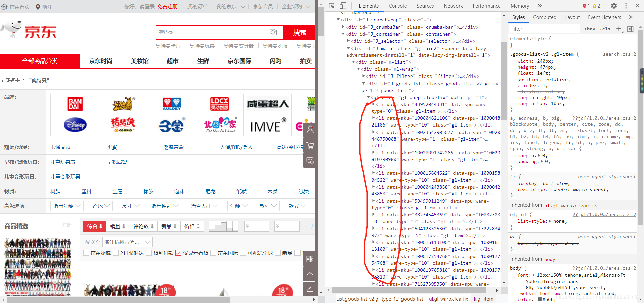Select the 咸蛋超人 brand logo
644x303 pixels.
(268, 104)
